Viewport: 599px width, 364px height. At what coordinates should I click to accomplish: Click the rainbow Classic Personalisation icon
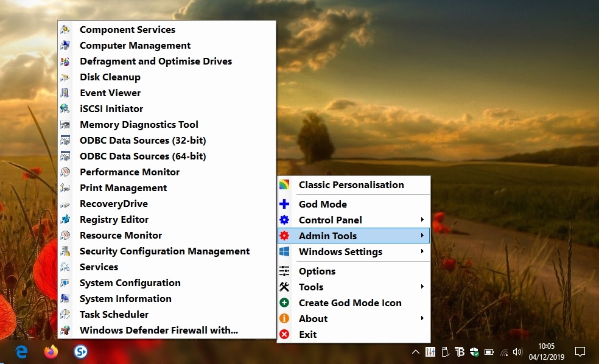284,185
